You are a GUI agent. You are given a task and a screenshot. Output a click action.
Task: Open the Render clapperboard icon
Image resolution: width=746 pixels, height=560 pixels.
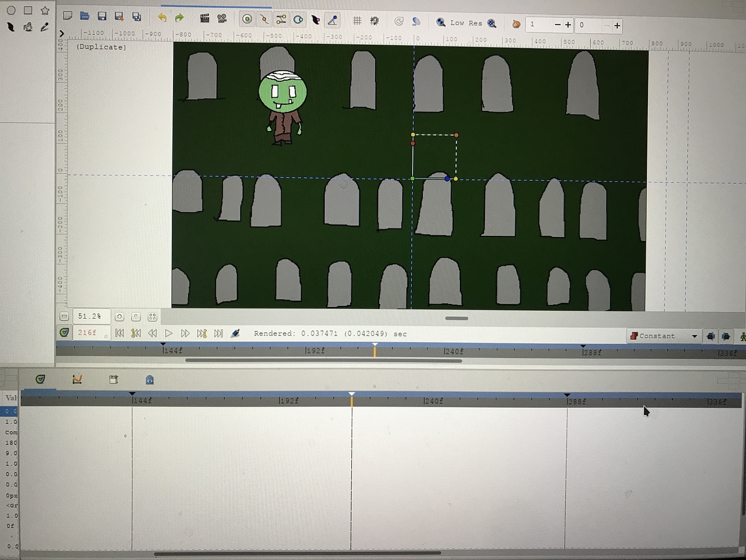coord(204,18)
